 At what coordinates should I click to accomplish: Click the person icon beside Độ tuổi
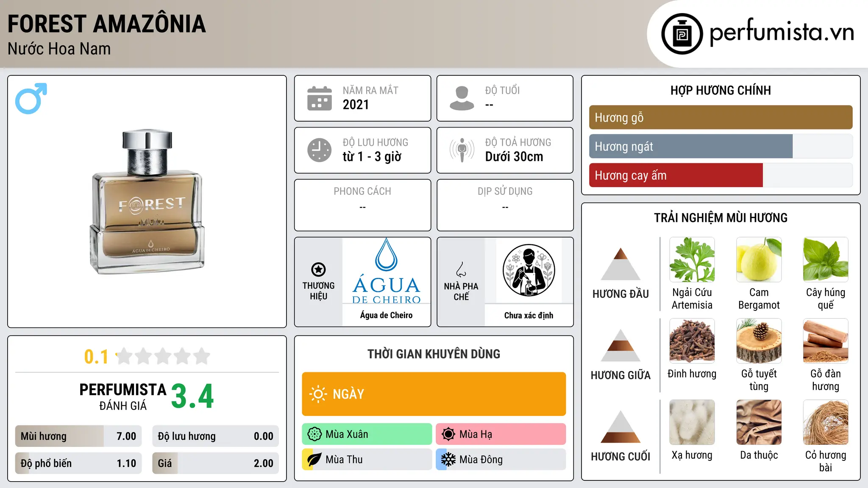[x=462, y=98]
